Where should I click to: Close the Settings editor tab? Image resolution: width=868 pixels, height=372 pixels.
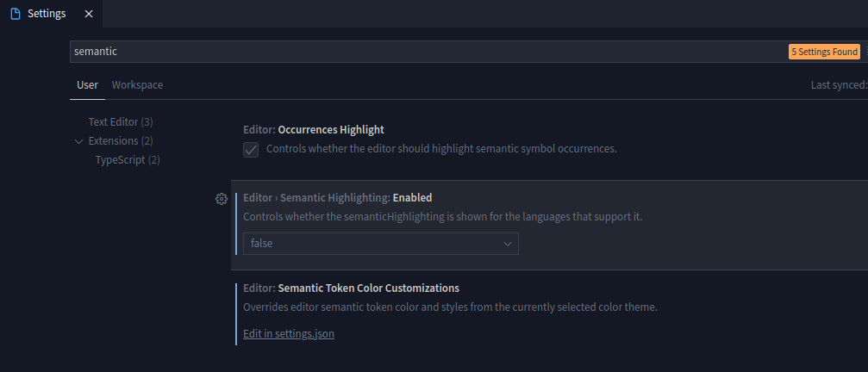tap(89, 14)
